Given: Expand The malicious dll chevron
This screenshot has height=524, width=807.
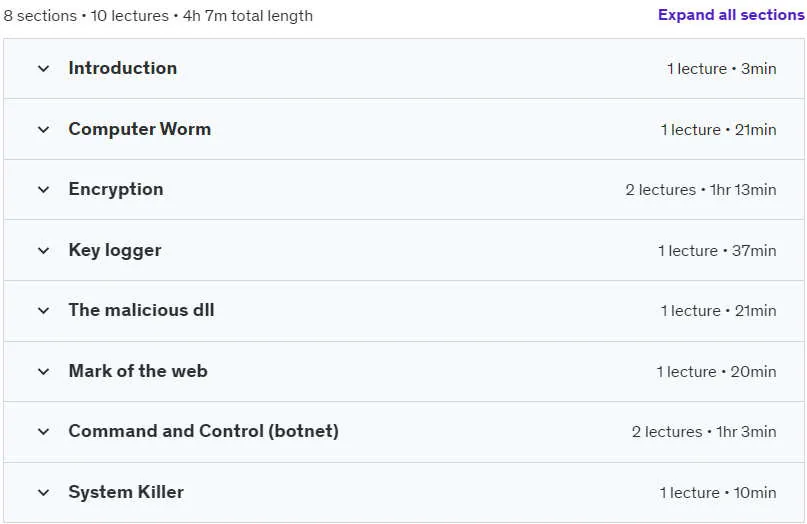Looking at the screenshot, I should point(44,310).
